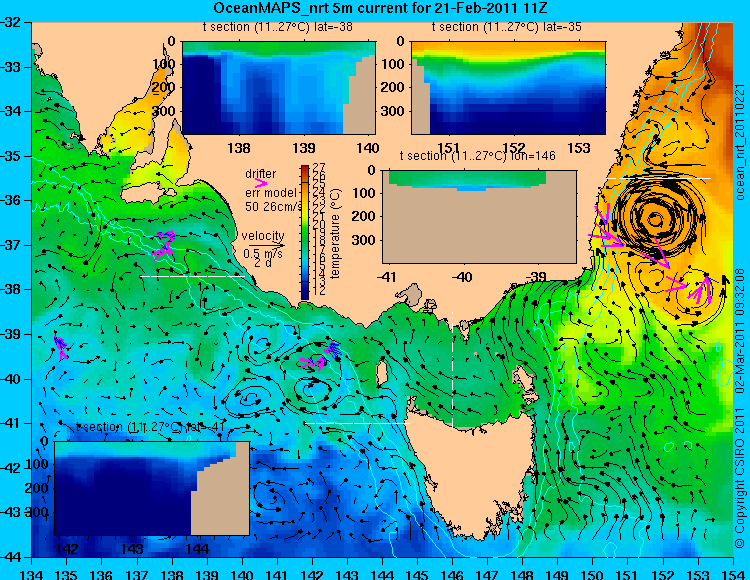Click the 152 label under lat=-35 section
Viewport: 750px width, 580px height.
click(x=514, y=148)
